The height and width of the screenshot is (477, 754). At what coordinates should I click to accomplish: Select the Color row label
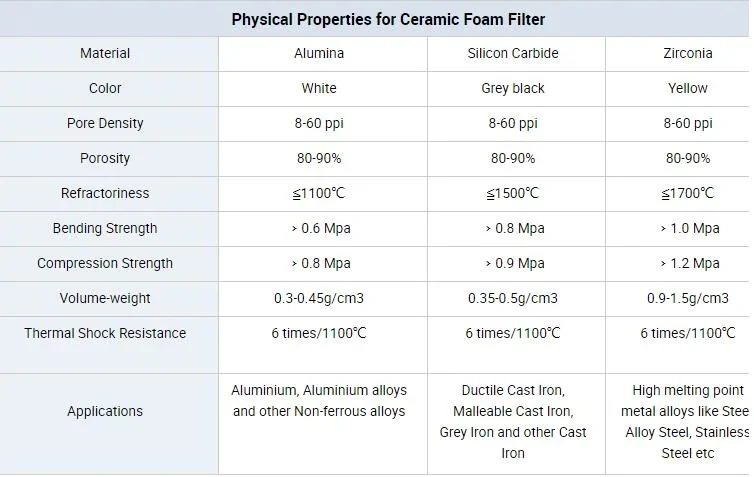pyautogui.click(x=105, y=88)
